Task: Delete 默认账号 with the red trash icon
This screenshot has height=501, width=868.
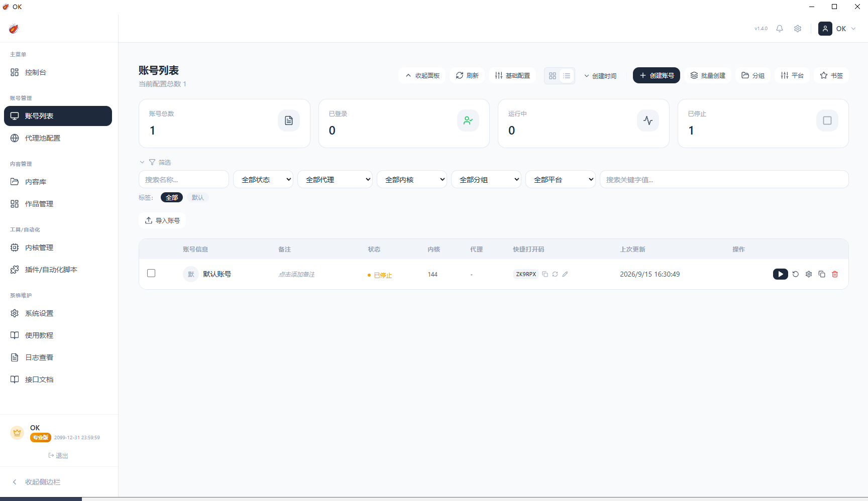Action: tap(835, 274)
